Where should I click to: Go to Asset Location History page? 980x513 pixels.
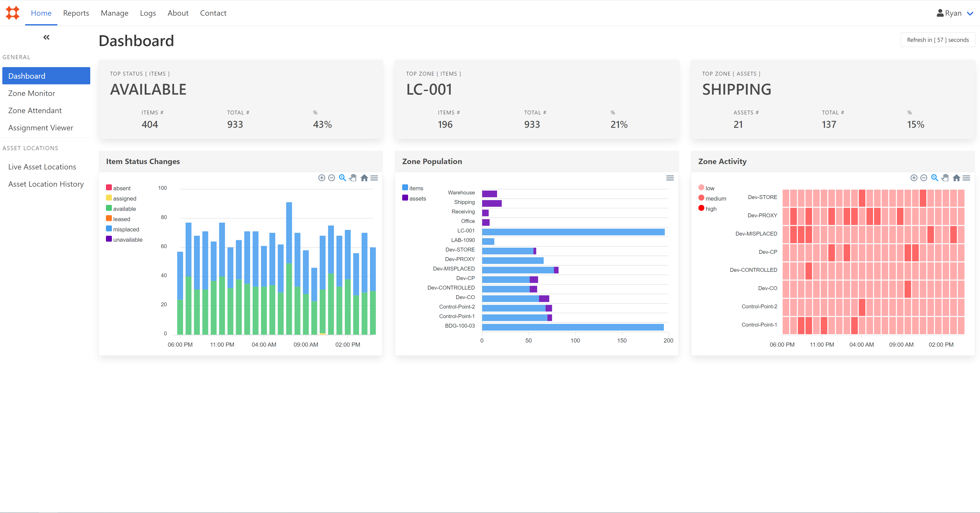coord(46,184)
